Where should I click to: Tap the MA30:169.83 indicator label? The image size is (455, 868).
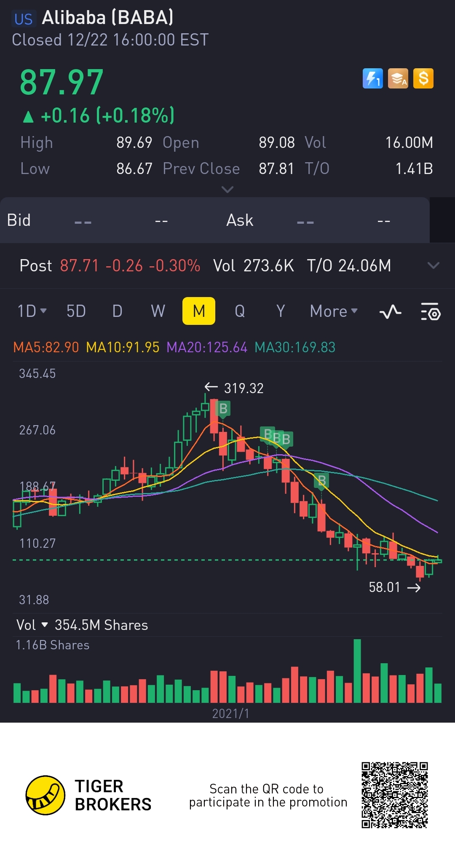pos(295,347)
